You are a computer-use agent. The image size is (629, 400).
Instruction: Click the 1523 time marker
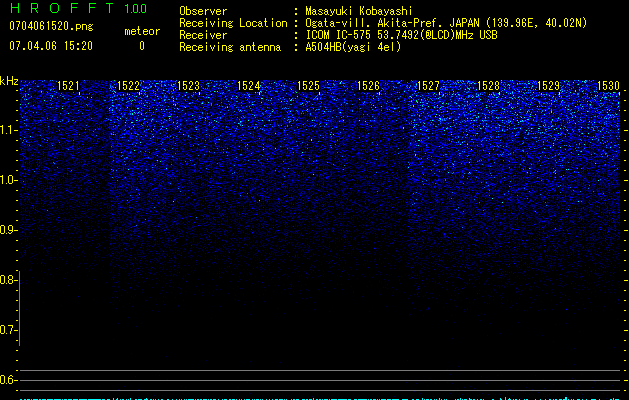[x=188, y=86]
